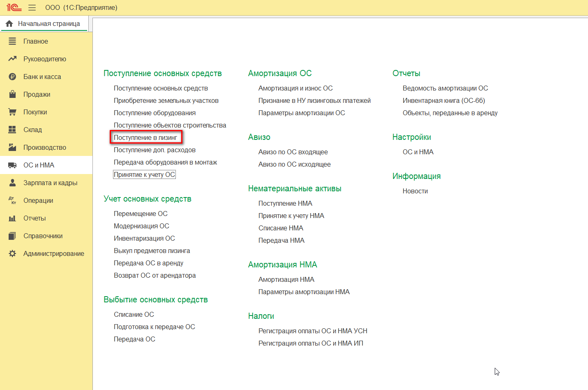Open Амортизация и износ ОС

(295, 88)
